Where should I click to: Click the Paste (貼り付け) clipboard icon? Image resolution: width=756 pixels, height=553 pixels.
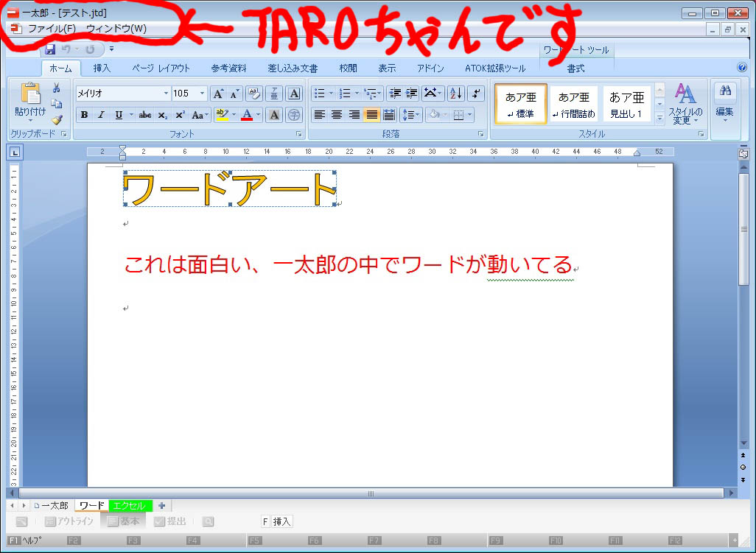[x=30, y=94]
